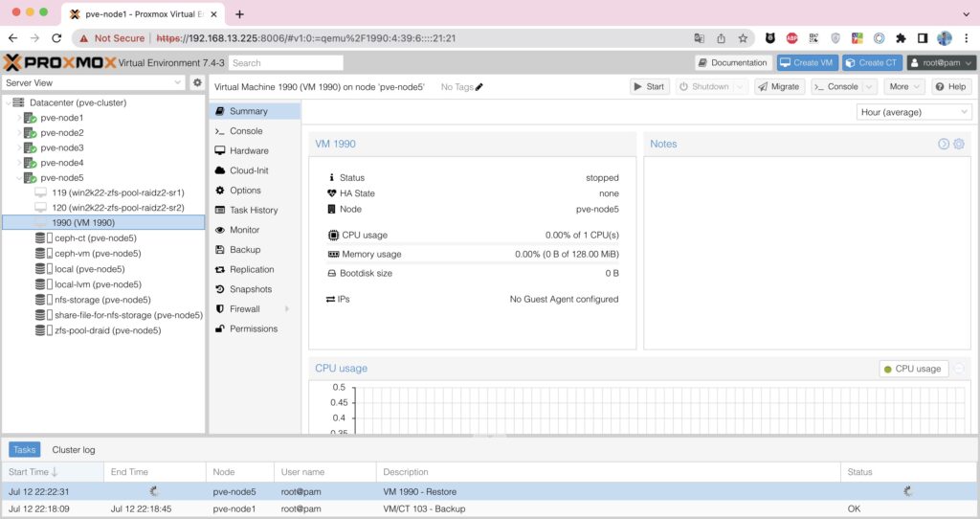Open the root@pam user menu
Image resolution: width=980 pixels, height=519 pixels.
pyautogui.click(x=942, y=62)
